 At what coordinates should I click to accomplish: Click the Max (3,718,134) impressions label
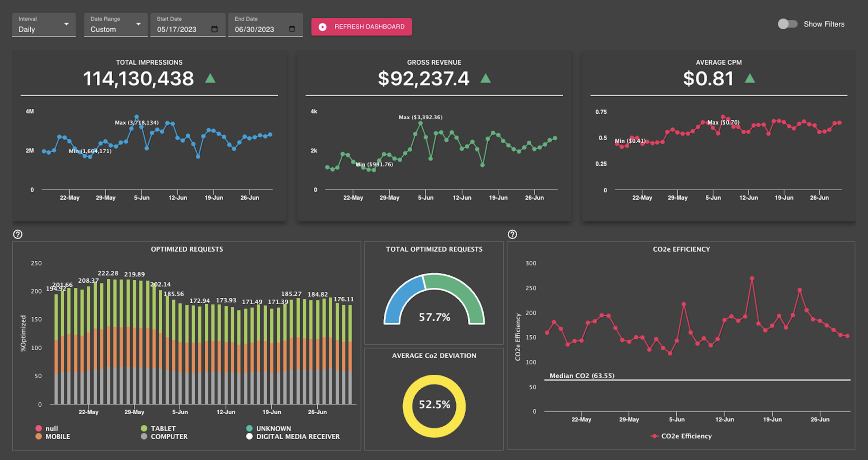[x=137, y=122]
